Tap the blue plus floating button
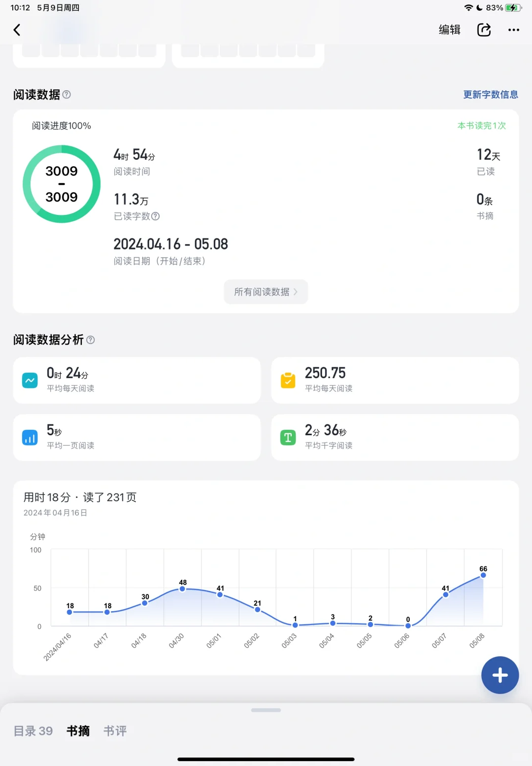The height and width of the screenshot is (766, 532). click(x=500, y=675)
